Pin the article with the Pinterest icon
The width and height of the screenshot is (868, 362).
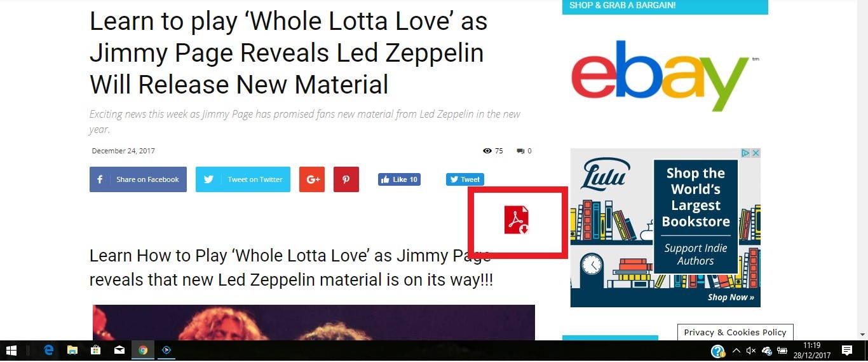(346, 179)
